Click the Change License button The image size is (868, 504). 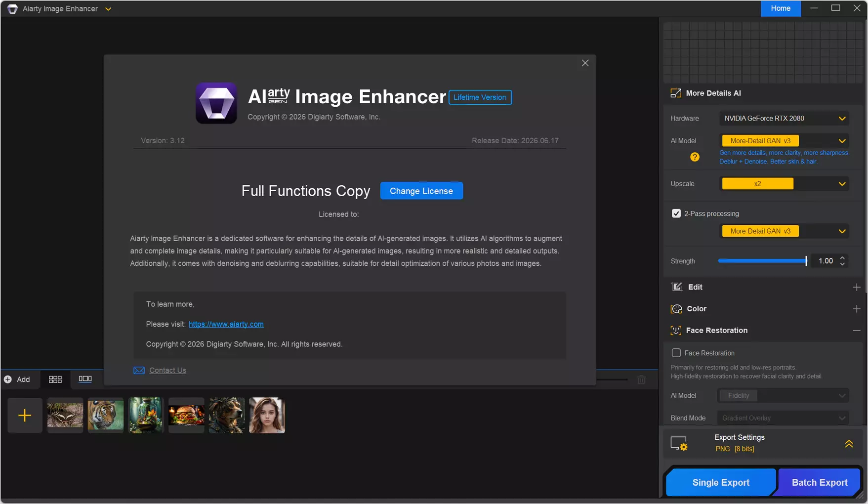pos(421,191)
